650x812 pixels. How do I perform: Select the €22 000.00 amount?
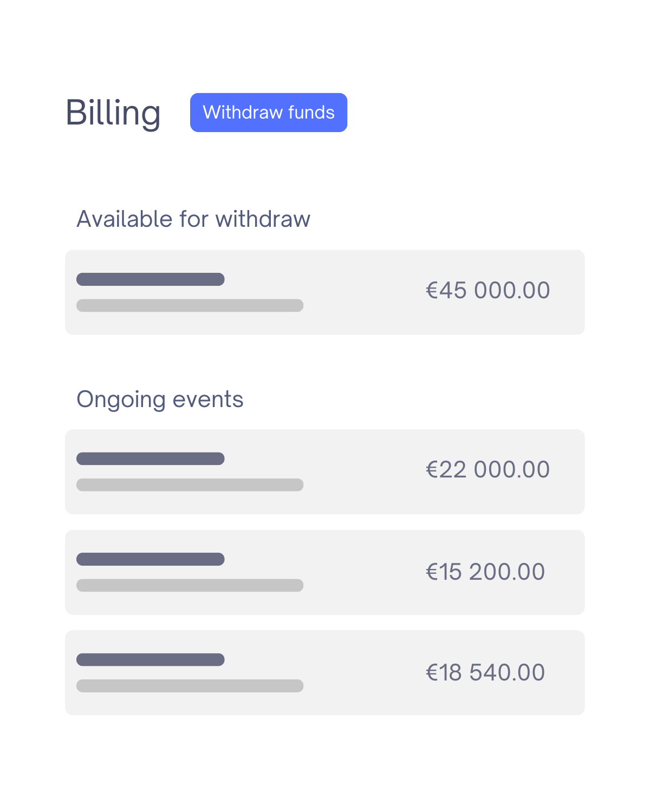click(x=488, y=470)
